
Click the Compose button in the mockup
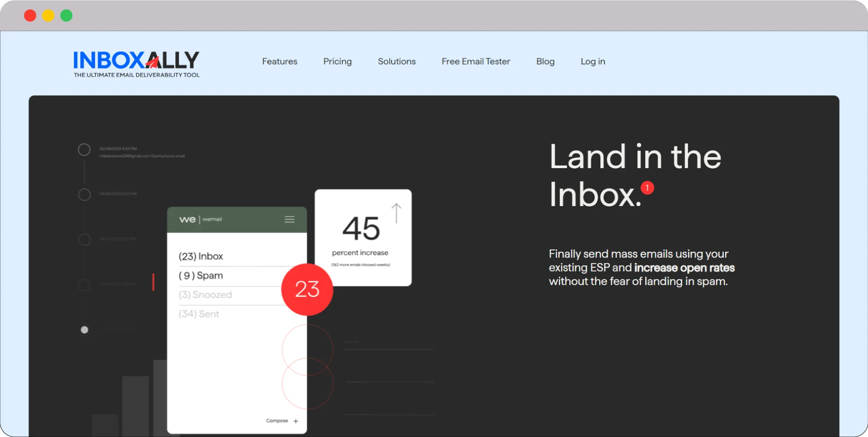[x=277, y=421]
